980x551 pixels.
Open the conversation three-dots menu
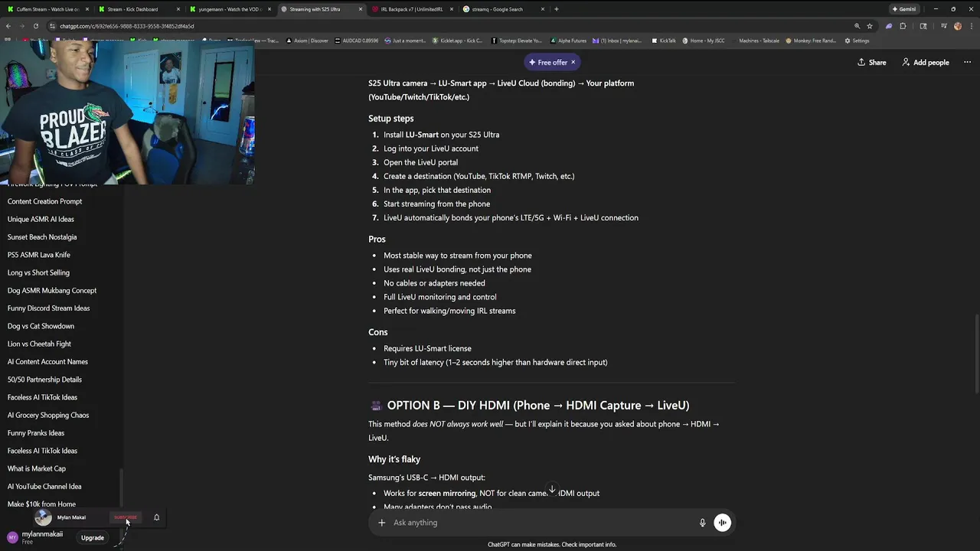967,62
